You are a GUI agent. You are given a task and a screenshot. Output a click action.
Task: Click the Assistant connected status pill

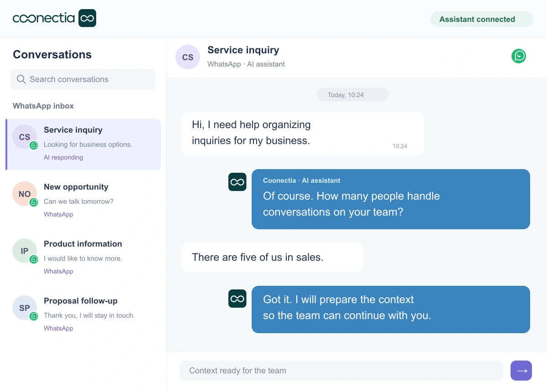[482, 19]
